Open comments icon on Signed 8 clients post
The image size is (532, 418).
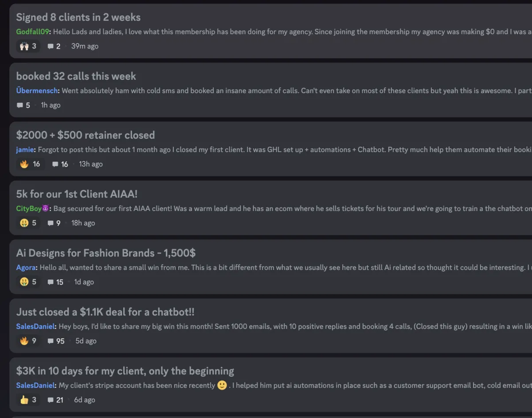51,46
